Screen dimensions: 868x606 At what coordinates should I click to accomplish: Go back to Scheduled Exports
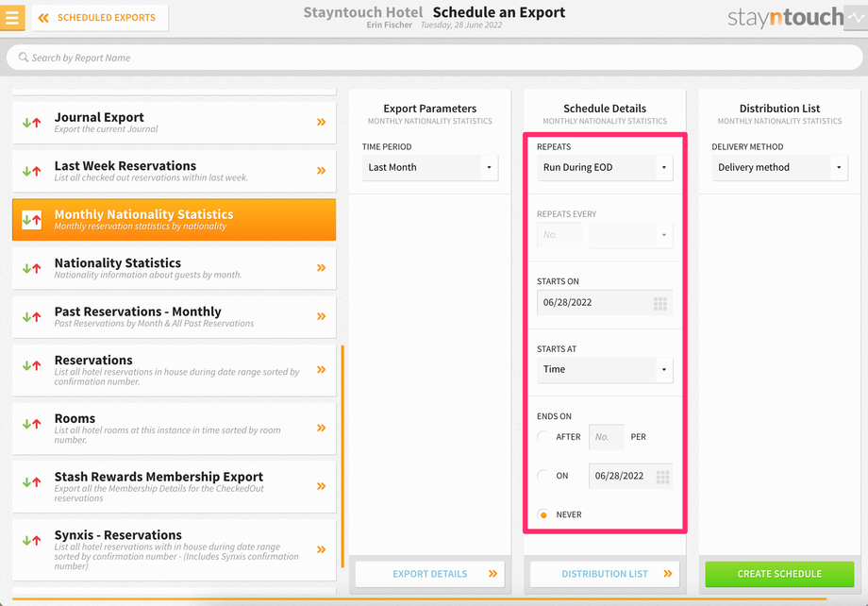[x=100, y=18]
